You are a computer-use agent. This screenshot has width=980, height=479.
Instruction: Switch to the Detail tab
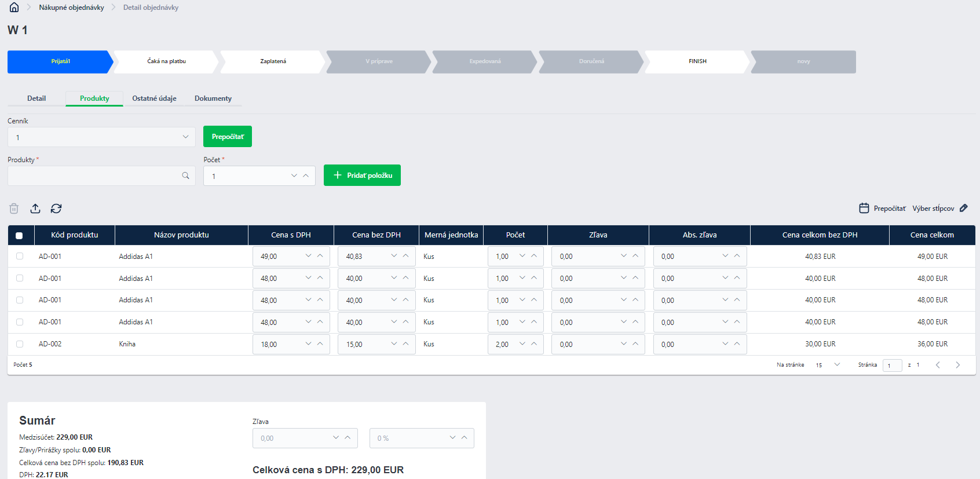pyautogui.click(x=36, y=98)
